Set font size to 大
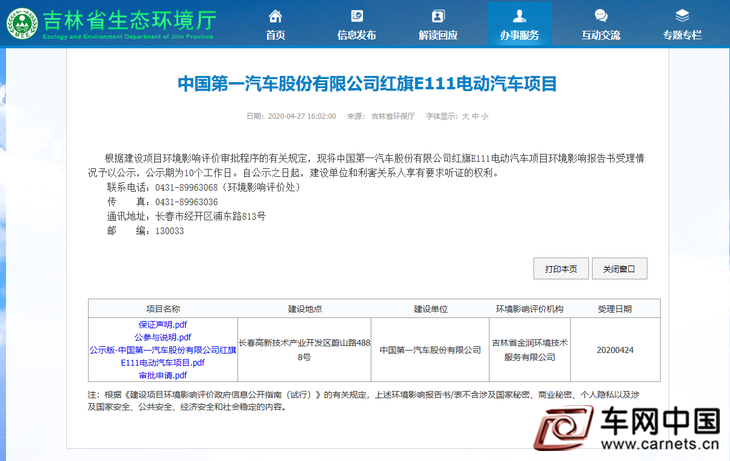This screenshot has height=461, width=730. (x=466, y=116)
